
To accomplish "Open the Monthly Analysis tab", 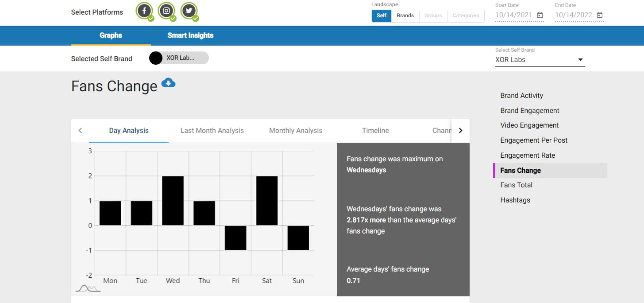I will tap(295, 130).
